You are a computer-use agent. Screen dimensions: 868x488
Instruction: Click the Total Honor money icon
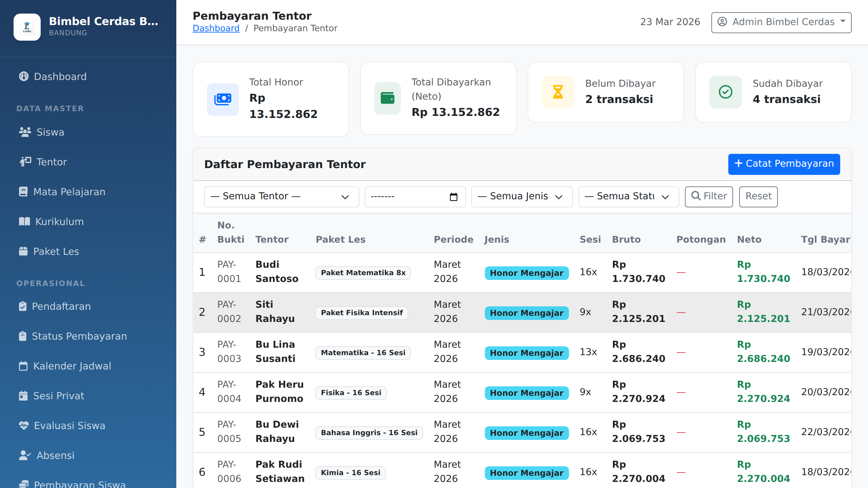click(x=223, y=99)
